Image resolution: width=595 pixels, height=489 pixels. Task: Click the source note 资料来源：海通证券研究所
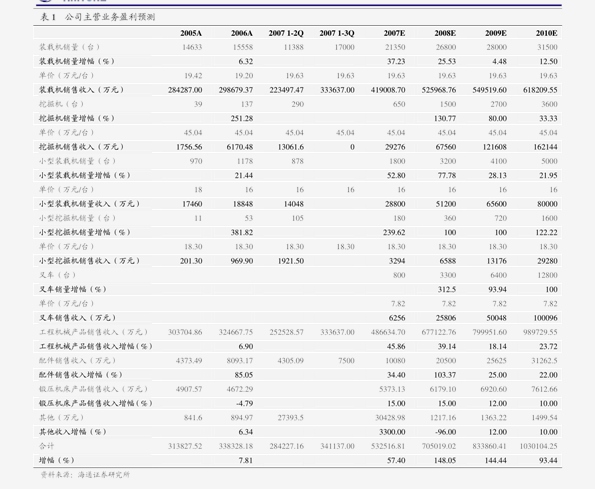(85, 475)
